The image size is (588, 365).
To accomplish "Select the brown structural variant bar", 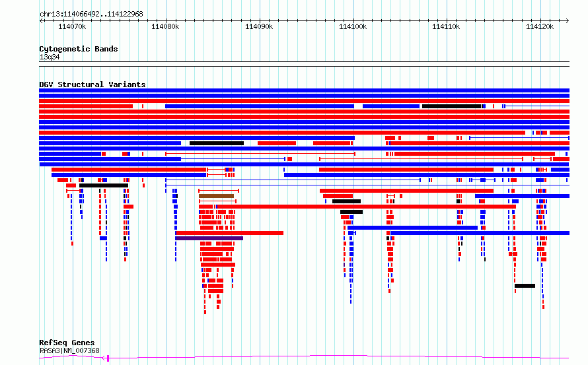I will (x=217, y=196).
